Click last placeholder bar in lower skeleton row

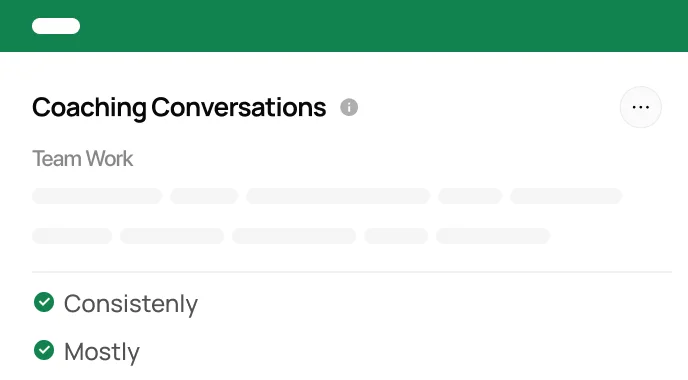pyautogui.click(x=493, y=236)
